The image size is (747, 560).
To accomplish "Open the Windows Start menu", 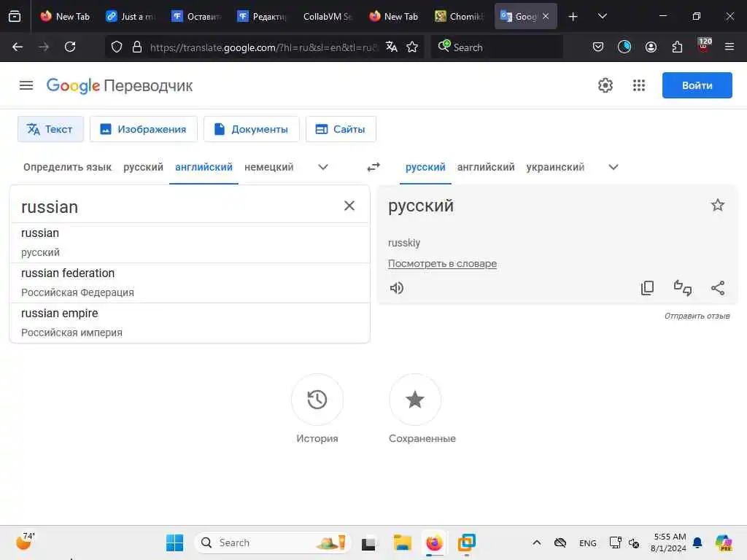I will click(174, 542).
